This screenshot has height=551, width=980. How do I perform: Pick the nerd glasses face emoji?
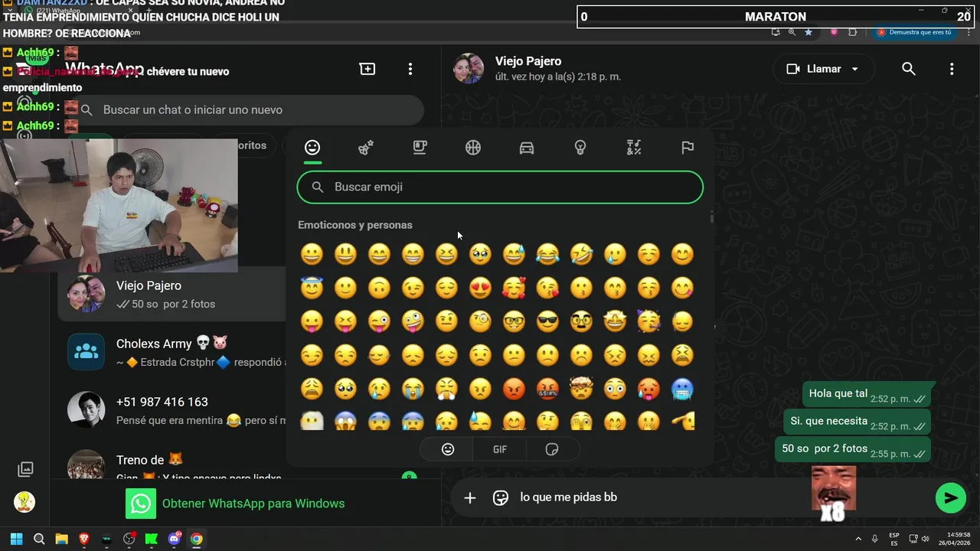point(514,321)
